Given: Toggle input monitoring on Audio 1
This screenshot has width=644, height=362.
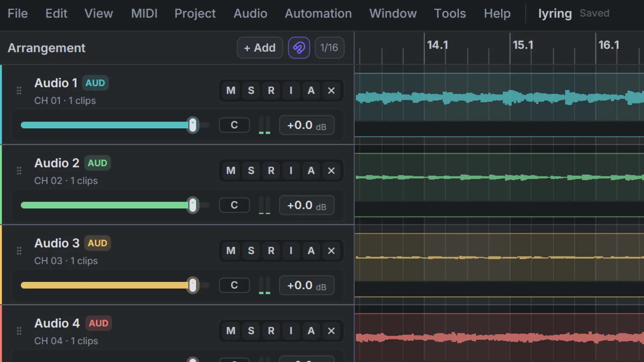Looking at the screenshot, I should pos(291,90).
